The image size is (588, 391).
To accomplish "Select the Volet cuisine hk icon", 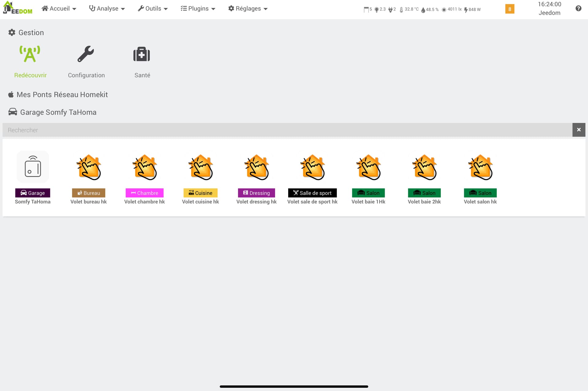I will pyautogui.click(x=201, y=167).
